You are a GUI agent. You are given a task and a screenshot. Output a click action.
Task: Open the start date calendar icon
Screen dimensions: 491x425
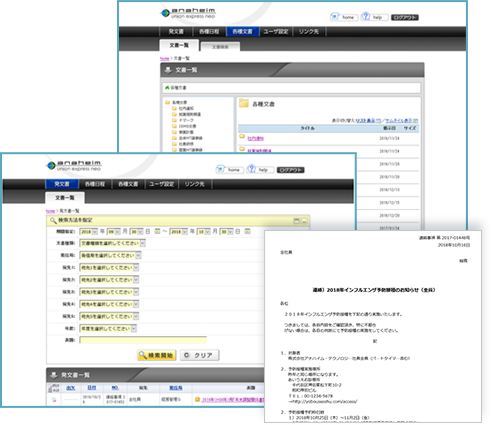coord(157,231)
